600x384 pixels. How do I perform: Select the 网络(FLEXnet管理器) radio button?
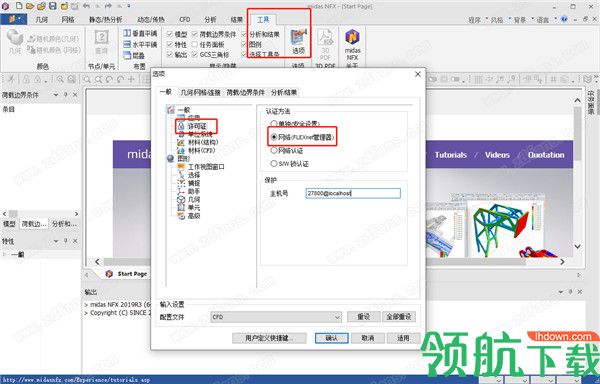click(x=274, y=137)
